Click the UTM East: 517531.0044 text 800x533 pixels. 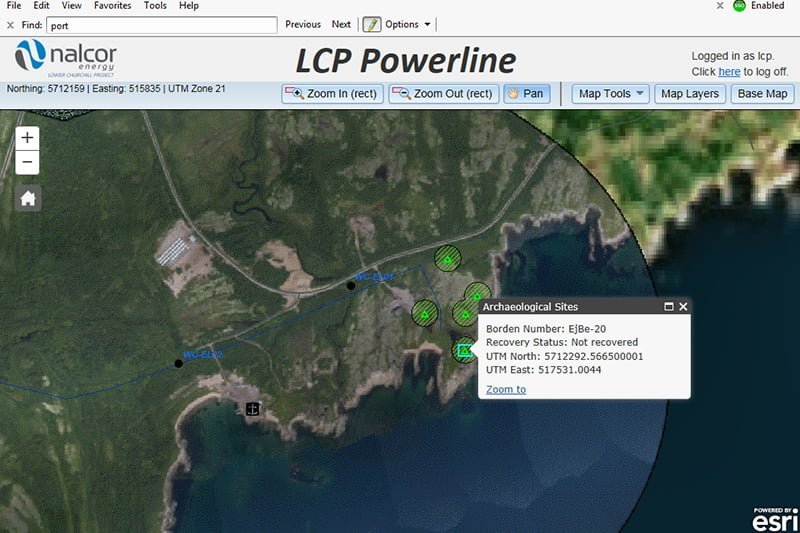point(543,370)
